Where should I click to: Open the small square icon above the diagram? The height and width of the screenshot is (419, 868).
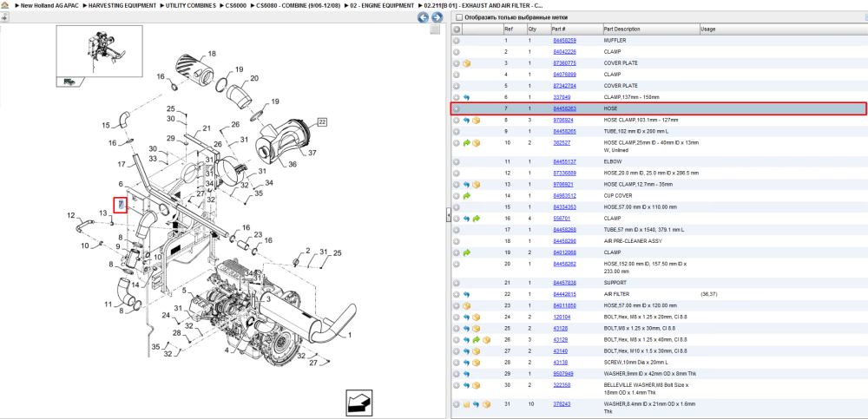tap(435, 29)
